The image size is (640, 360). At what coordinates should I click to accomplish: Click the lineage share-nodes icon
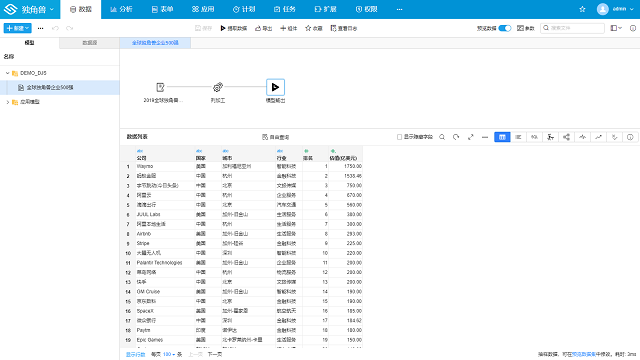coord(566,137)
